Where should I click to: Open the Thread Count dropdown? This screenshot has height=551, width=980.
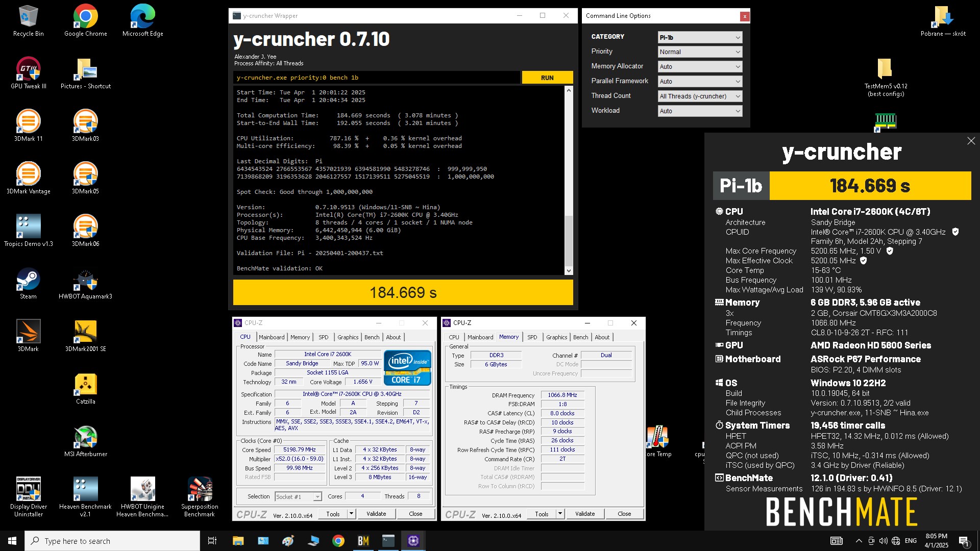[700, 96]
